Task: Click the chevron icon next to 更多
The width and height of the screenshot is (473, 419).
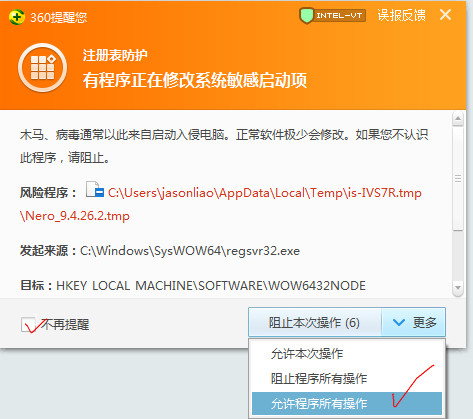Action: (399, 322)
